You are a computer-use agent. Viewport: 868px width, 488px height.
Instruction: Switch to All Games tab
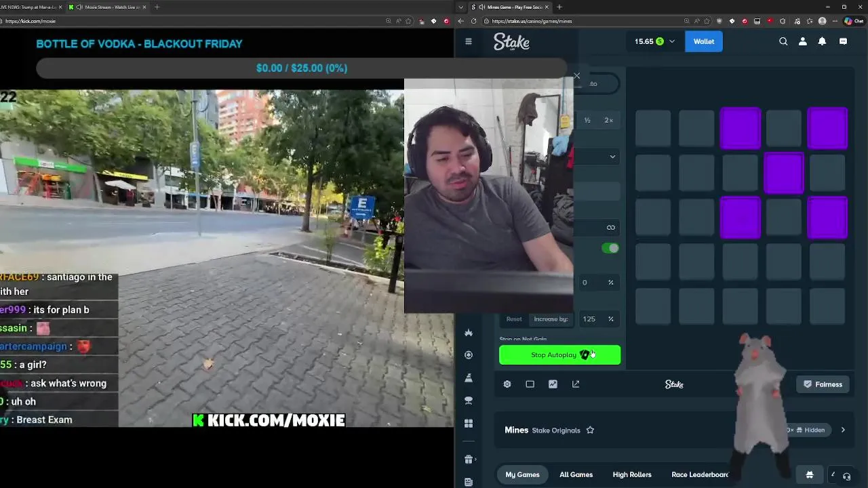pyautogui.click(x=576, y=474)
